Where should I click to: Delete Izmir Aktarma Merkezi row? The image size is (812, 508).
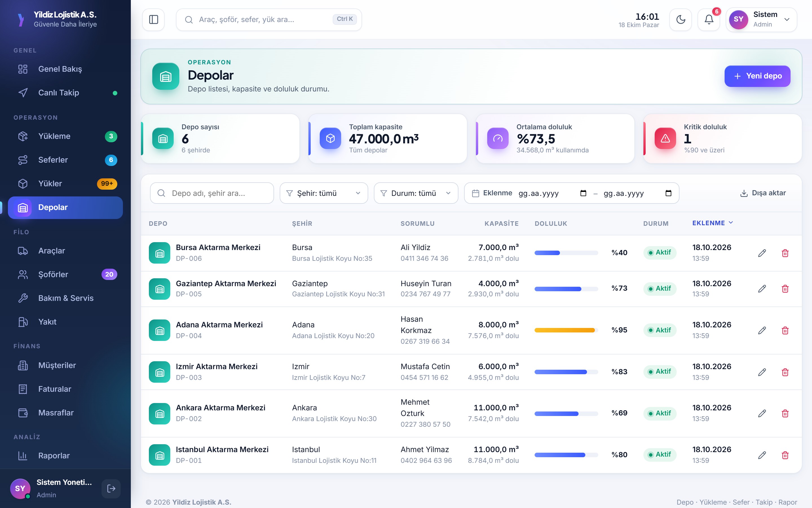click(785, 372)
